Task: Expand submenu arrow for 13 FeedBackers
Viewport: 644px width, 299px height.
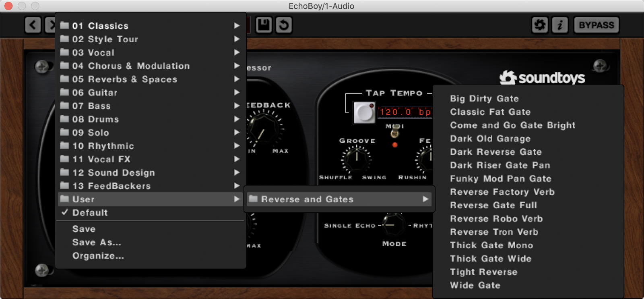Action: click(x=237, y=185)
